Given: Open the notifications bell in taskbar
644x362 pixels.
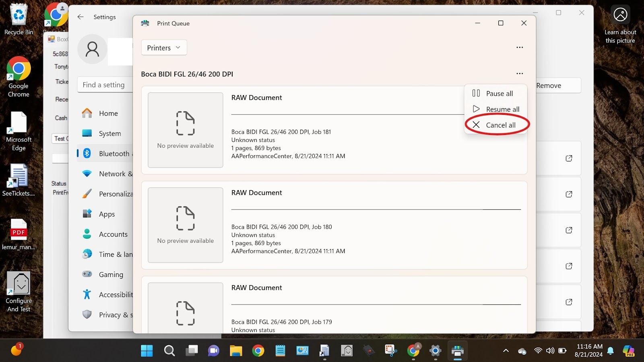Looking at the screenshot, I should point(611,351).
